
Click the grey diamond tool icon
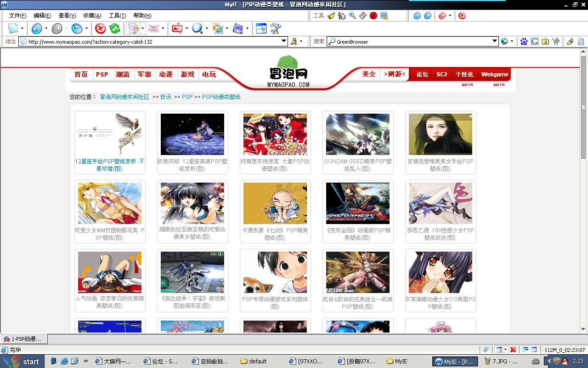tap(363, 16)
